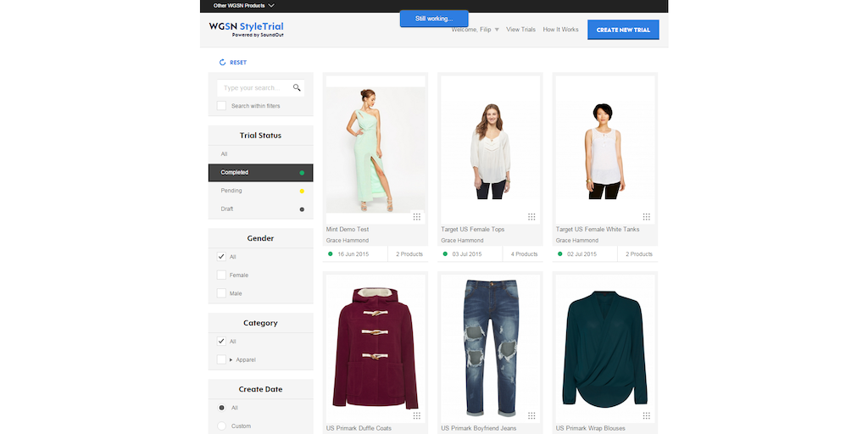Check the Female gender checkbox
The image size is (868, 434).
[x=221, y=275]
